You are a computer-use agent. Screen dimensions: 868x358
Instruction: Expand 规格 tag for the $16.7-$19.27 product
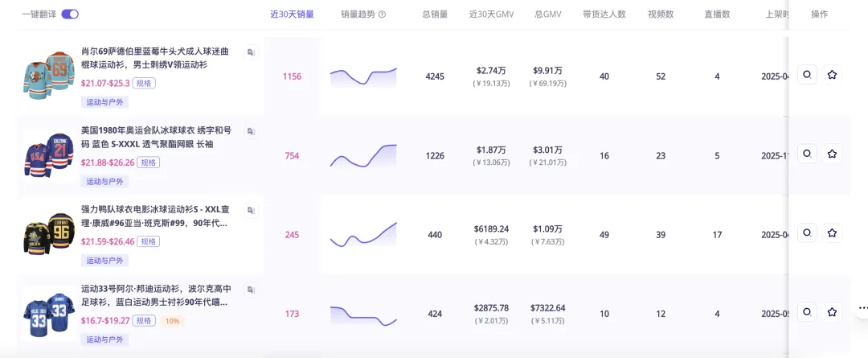click(145, 320)
